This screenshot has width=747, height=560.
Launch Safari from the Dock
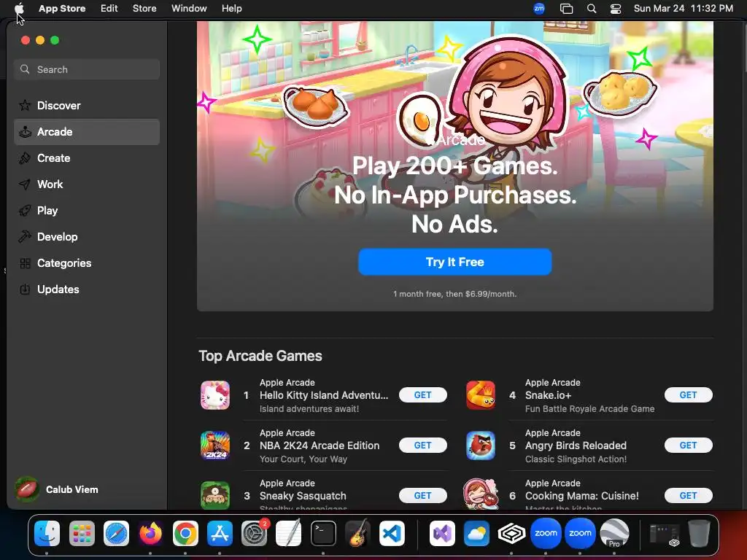pos(116,533)
